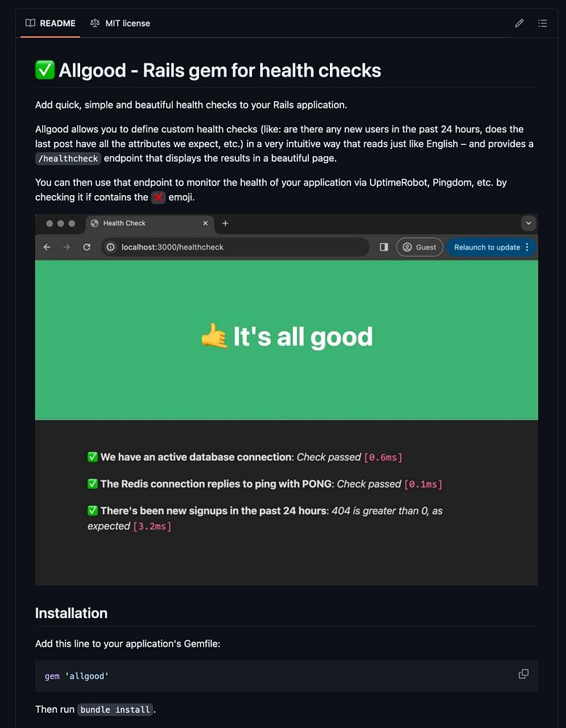Click the site info icon in address bar

click(111, 247)
